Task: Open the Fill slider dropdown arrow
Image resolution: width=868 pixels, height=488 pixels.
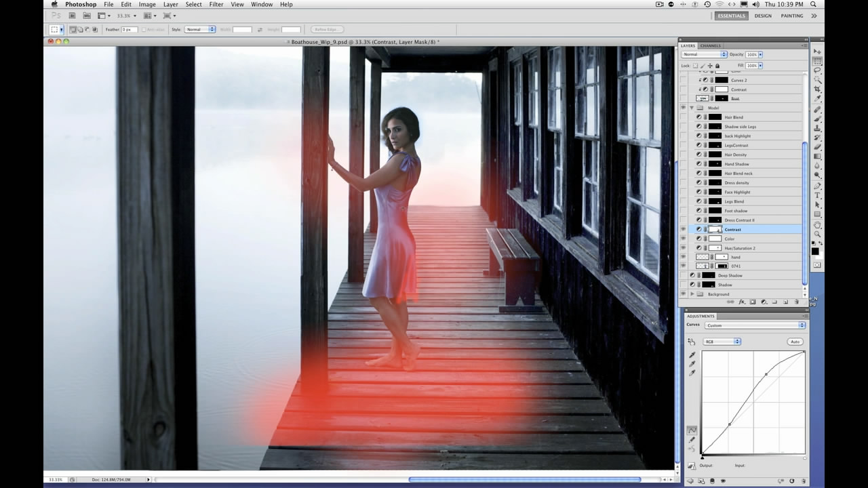Action: click(x=761, y=66)
